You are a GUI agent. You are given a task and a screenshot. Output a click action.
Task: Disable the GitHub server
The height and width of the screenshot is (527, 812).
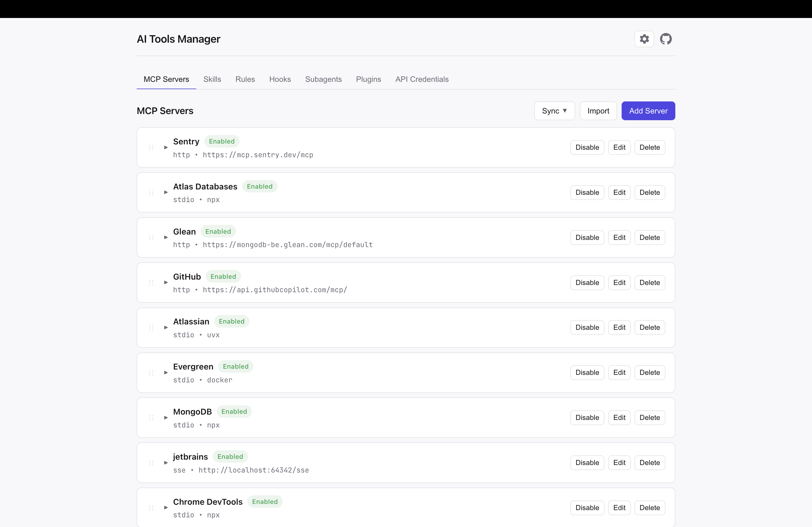tap(587, 283)
